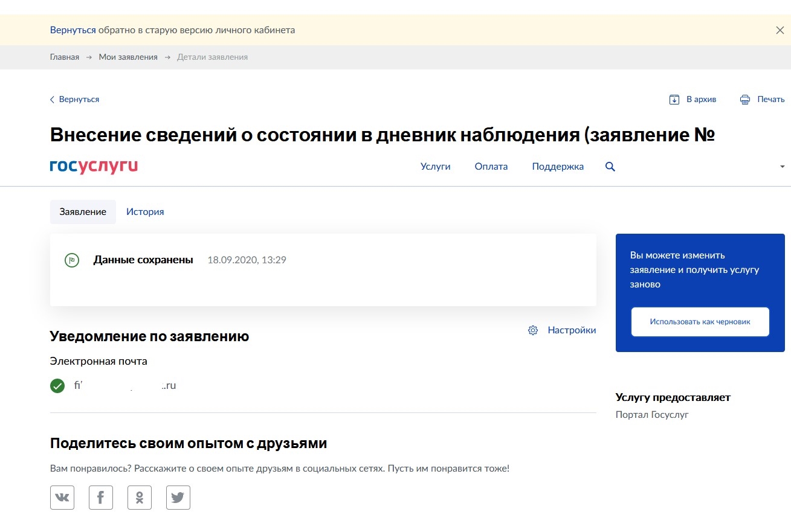
Task: Open the Заявление tab
Action: [83, 212]
